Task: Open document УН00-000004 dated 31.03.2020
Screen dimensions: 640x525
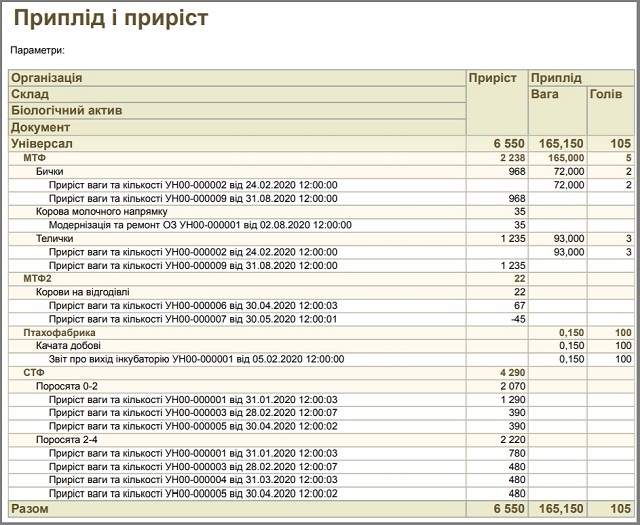Action: pyautogui.click(x=193, y=480)
